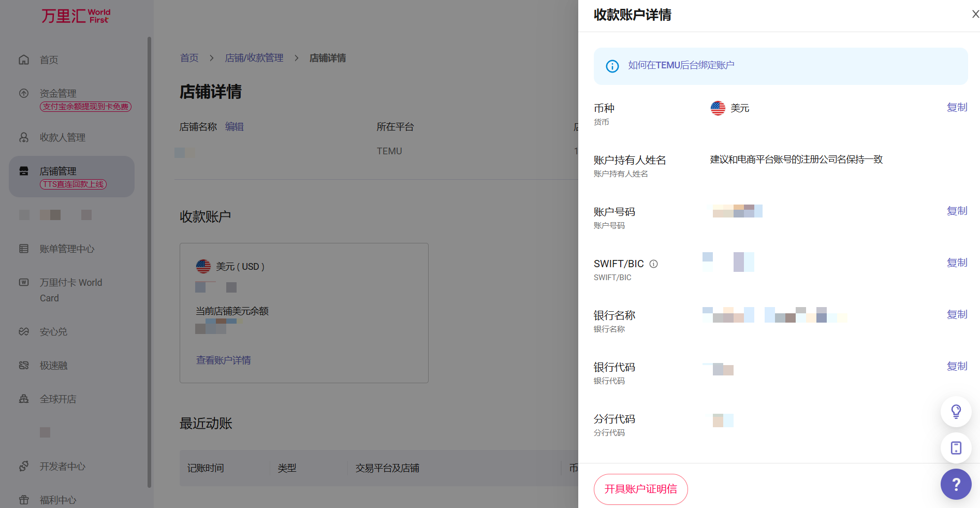Select 店铺管理 menu item
This screenshot has height=508, width=980.
(x=71, y=176)
